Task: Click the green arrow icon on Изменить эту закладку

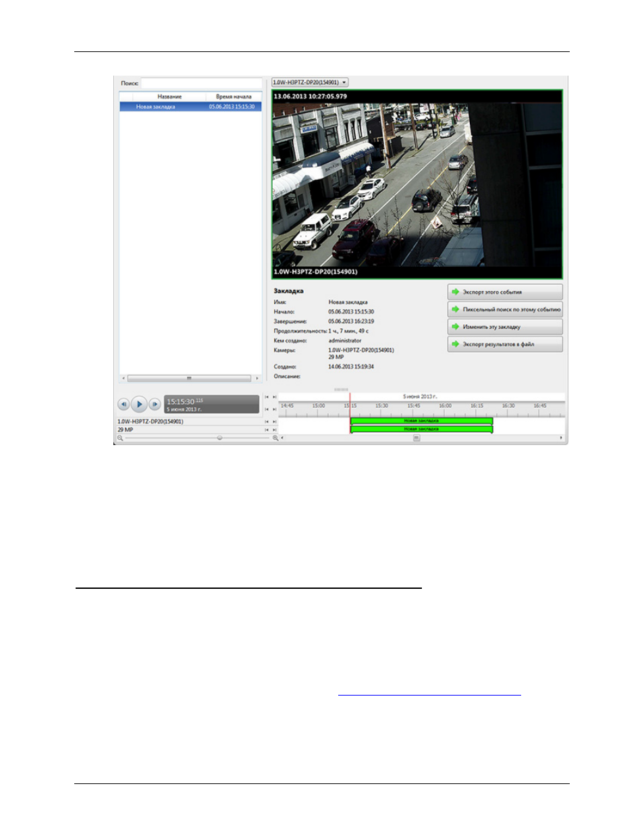Action: tap(456, 327)
